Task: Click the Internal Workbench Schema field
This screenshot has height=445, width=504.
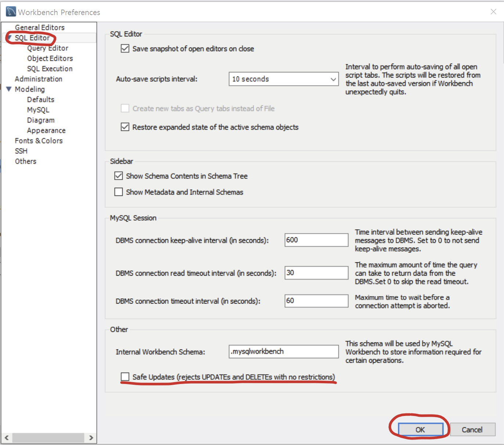Action: [283, 351]
